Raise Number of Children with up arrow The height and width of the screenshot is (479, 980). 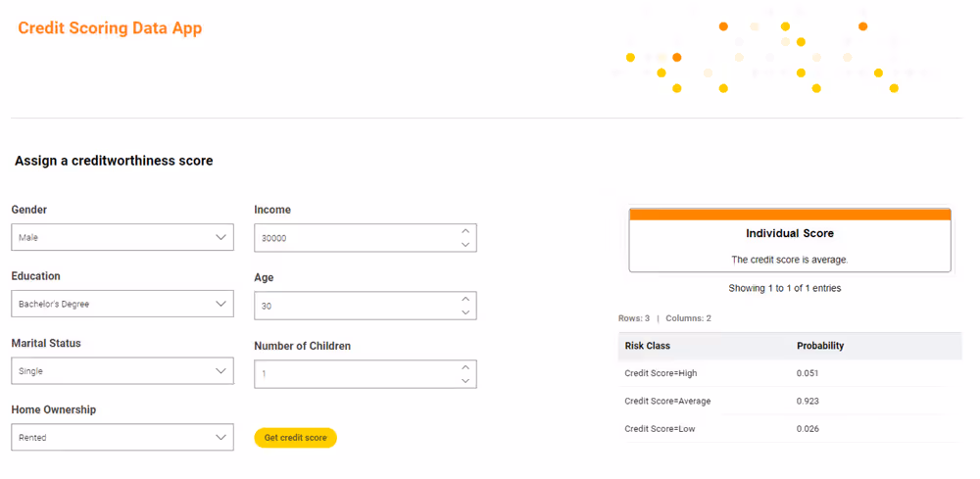coord(465,368)
